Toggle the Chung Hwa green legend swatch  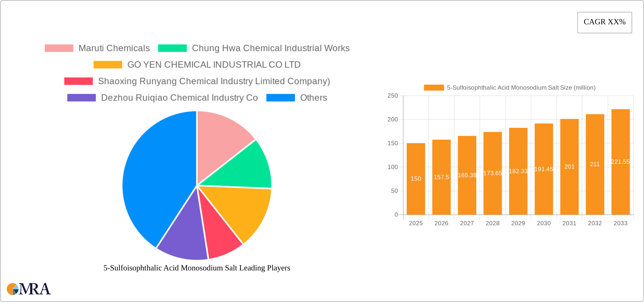(x=172, y=48)
